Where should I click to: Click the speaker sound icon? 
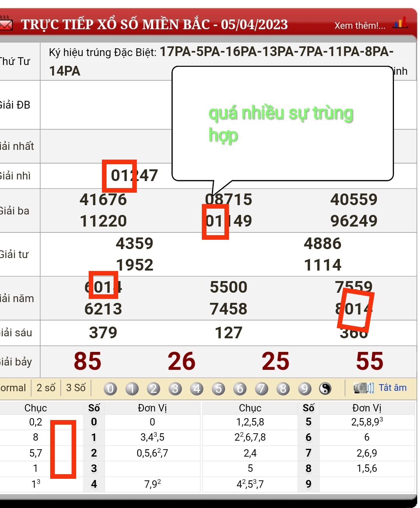[364, 388]
